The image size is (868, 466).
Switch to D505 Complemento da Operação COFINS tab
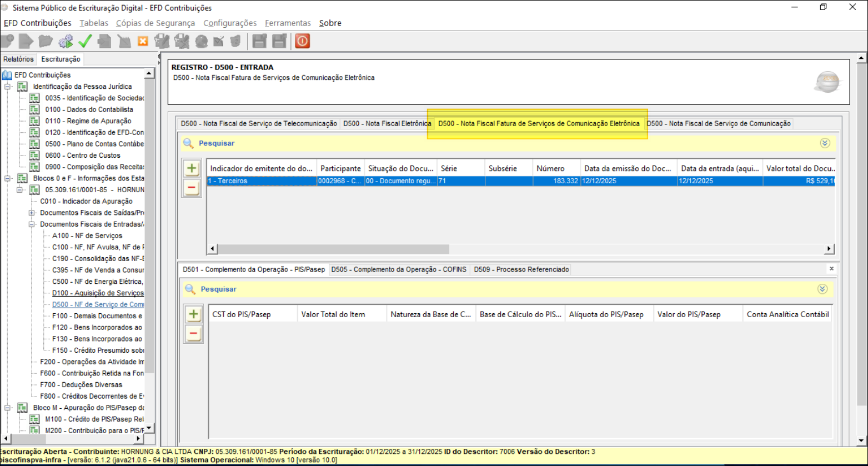click(398, 269)
